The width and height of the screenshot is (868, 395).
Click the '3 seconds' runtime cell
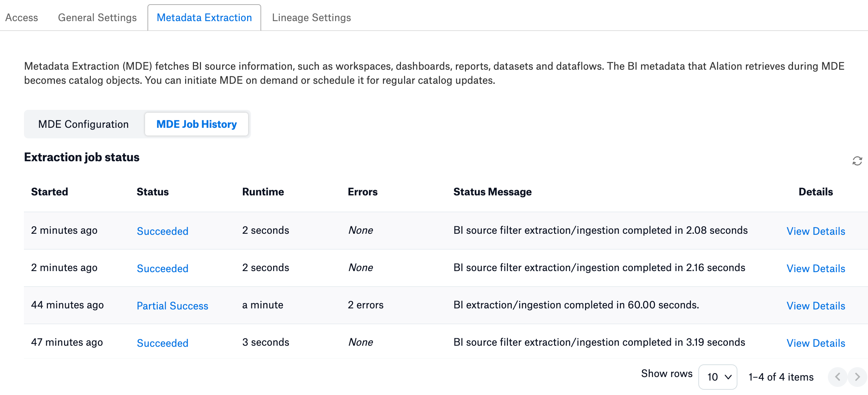[266, 342]
